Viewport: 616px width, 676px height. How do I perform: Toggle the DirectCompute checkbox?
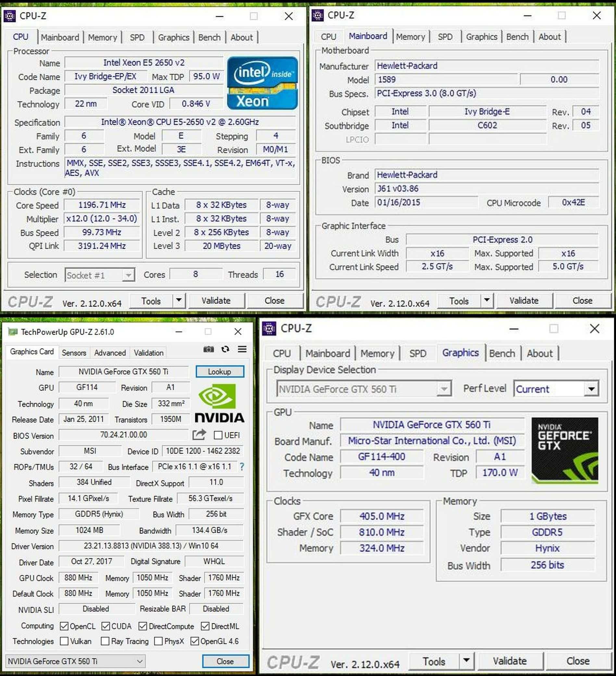(143, 626)
